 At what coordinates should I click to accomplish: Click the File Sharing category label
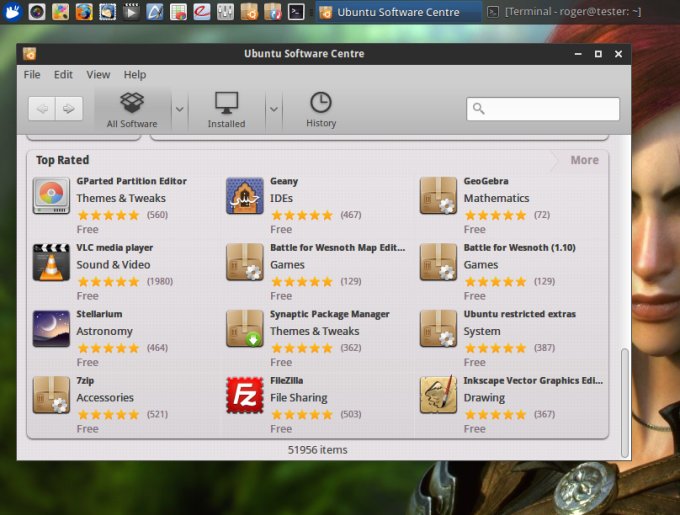tap(298, 398)
